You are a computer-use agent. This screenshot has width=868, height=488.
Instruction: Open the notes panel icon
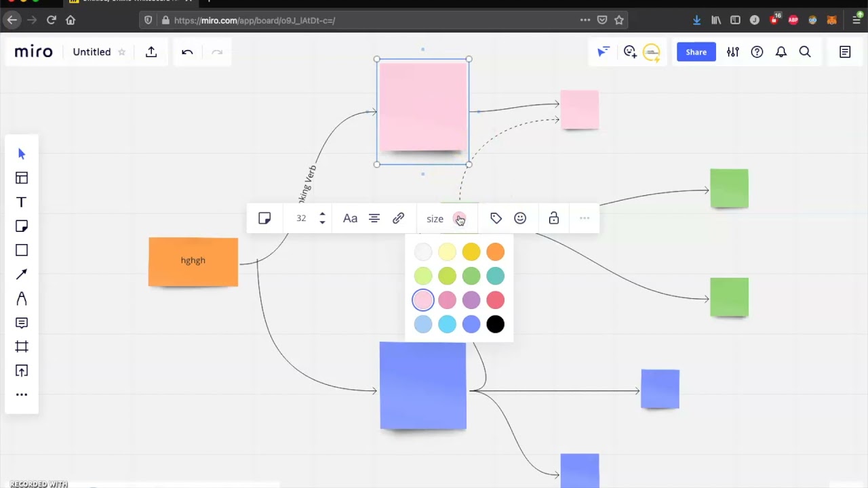tap(845, 52)
